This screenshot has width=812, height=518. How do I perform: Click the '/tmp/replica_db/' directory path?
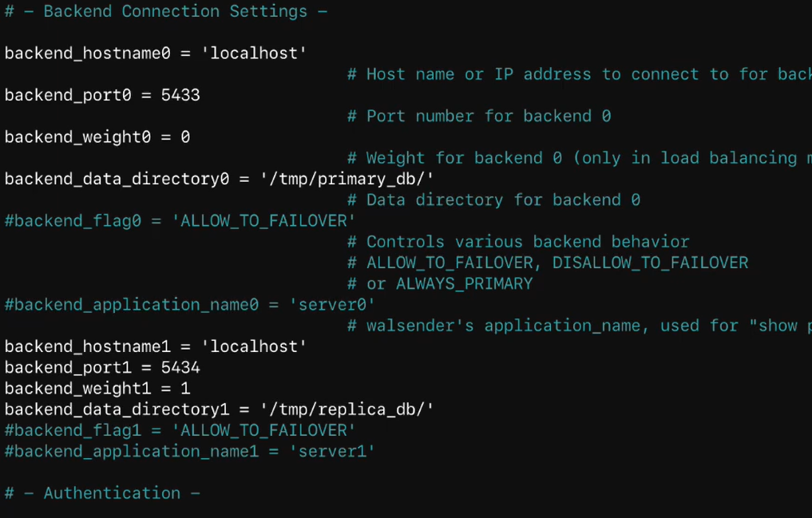coord(347,409)
